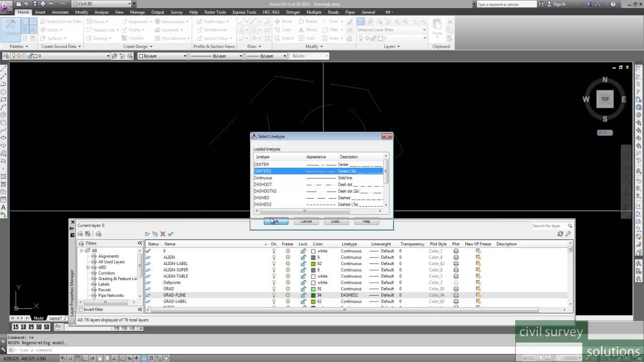Click Move tool in Modify panel
Screen dimensions: 644x362
tap(283, 22)
